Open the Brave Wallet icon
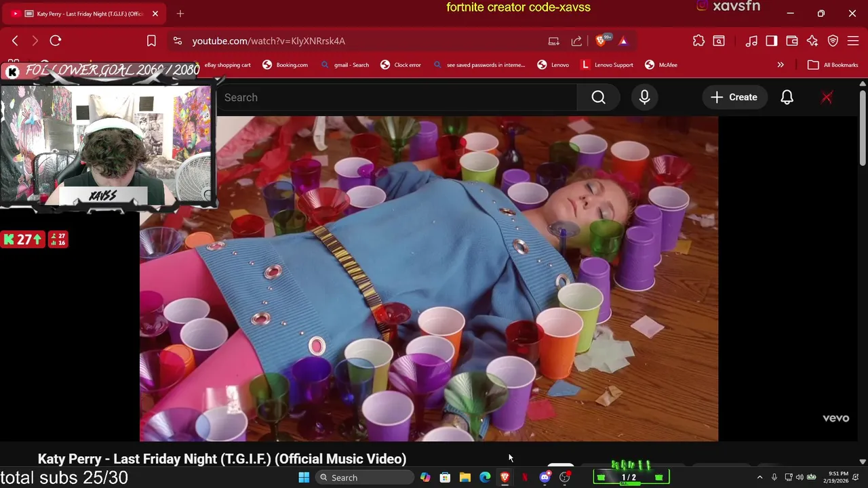 [x=792, y=41]
